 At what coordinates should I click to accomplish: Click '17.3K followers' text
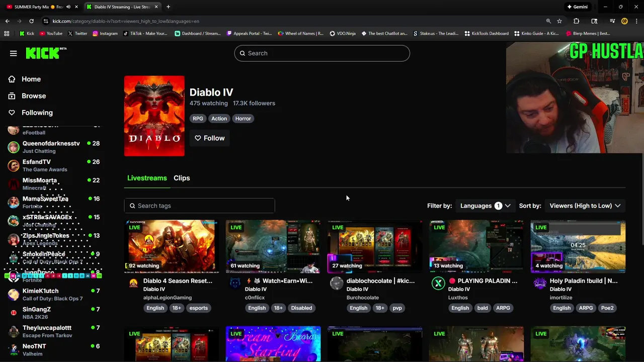[x=254, y=103]
